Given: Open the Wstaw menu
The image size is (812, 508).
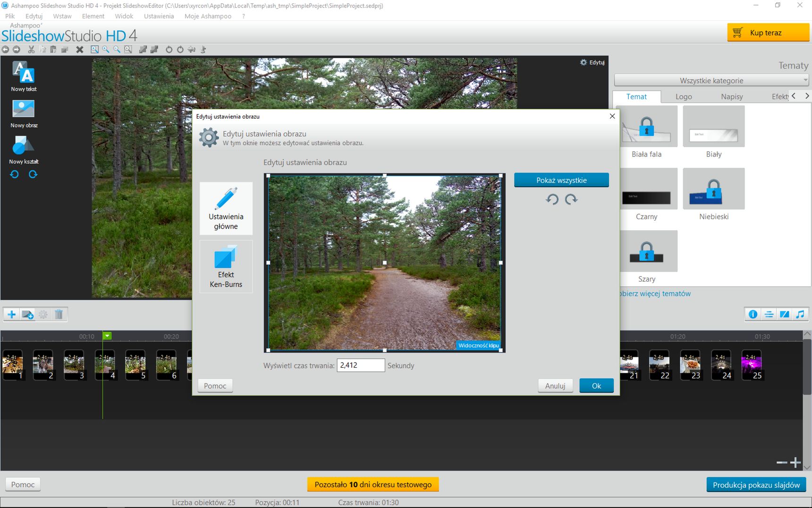Looking at the screenshot, I should pos(62,16).
